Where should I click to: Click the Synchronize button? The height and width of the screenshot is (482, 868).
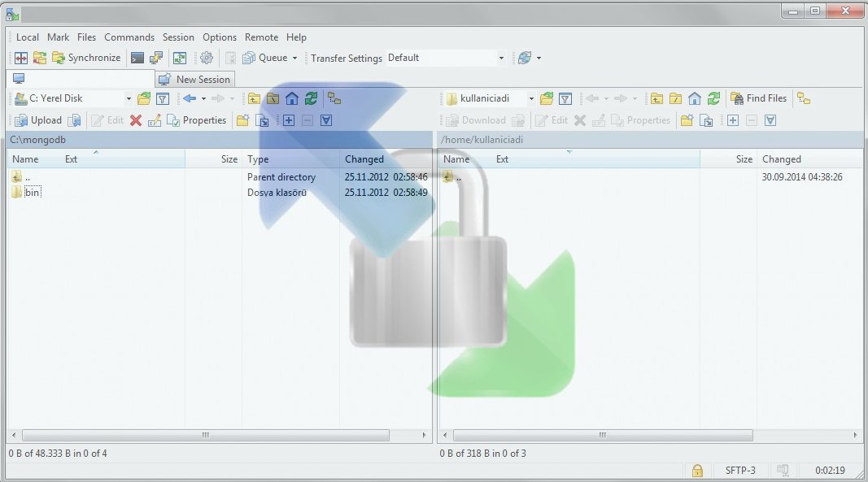86,58
